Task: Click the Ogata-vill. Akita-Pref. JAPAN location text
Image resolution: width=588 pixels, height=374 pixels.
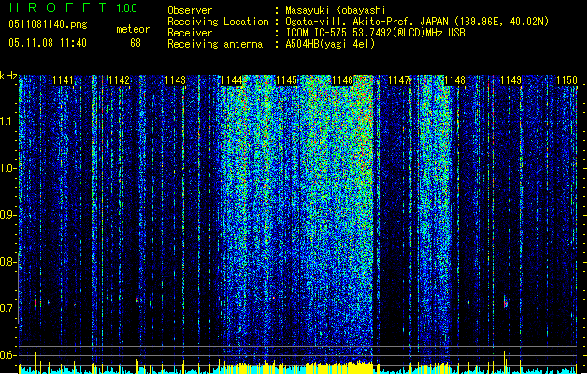Action: [417, 22]
